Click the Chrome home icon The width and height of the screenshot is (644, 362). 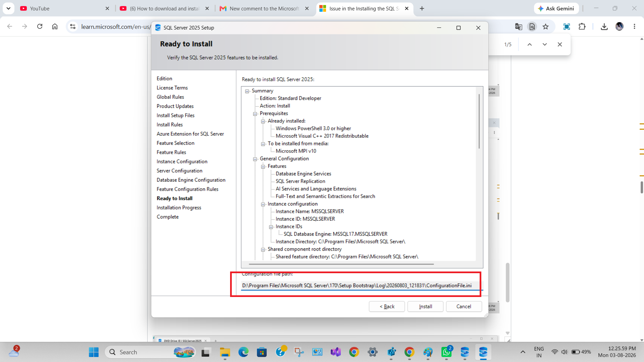55,26
